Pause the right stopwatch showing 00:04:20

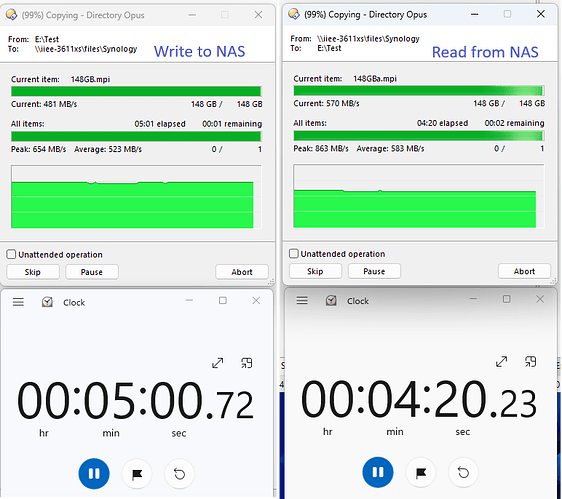tap(378, 472)
